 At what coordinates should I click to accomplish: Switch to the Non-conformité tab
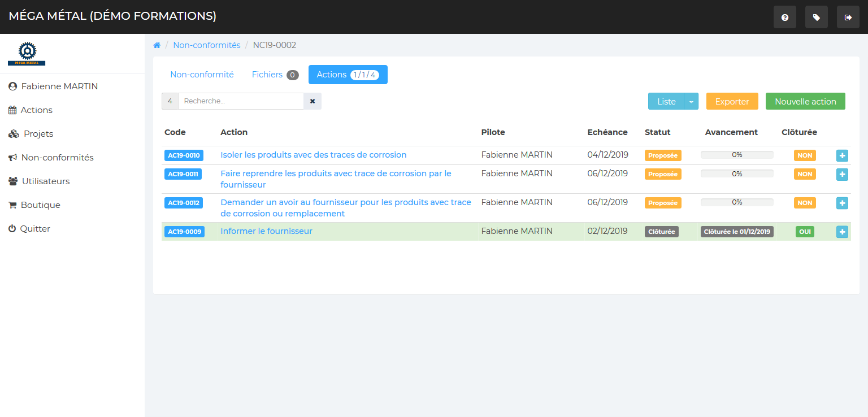point(202,75)
